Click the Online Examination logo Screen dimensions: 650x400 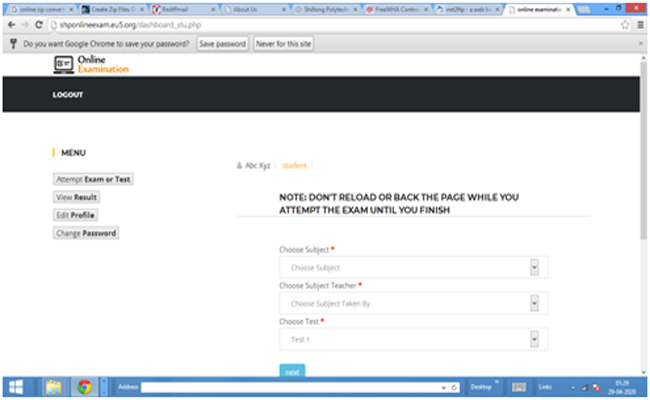coord(91,64)
